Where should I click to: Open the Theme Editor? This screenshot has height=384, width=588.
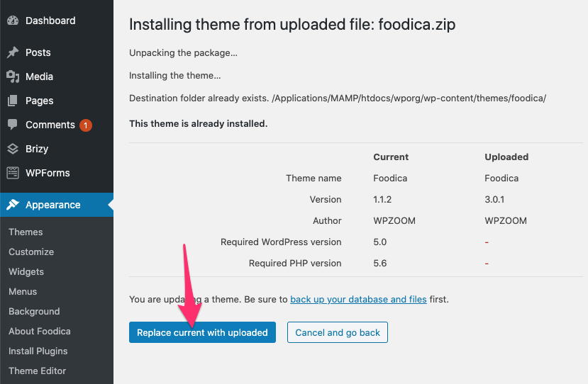point(38,371)
